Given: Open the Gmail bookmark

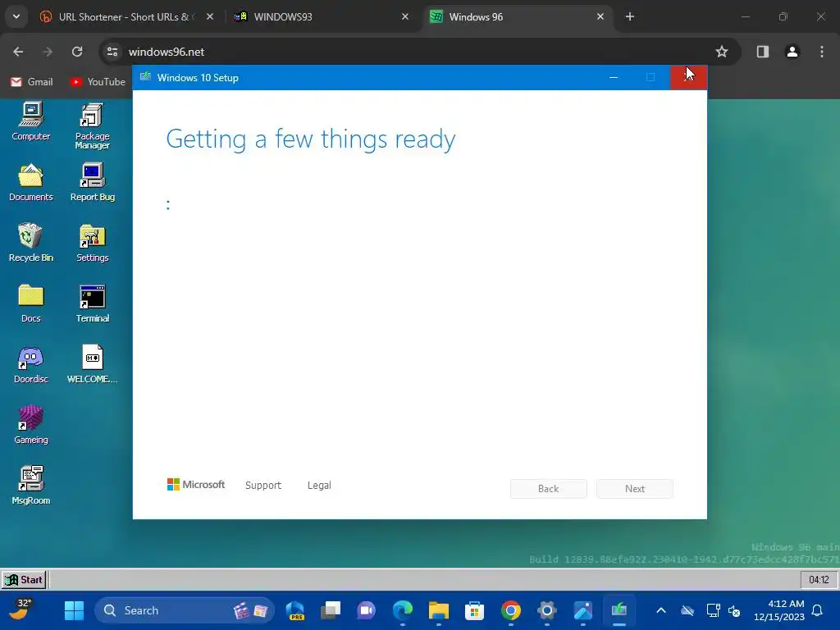Looking at the screenshot, I should (x=32, y=82).
